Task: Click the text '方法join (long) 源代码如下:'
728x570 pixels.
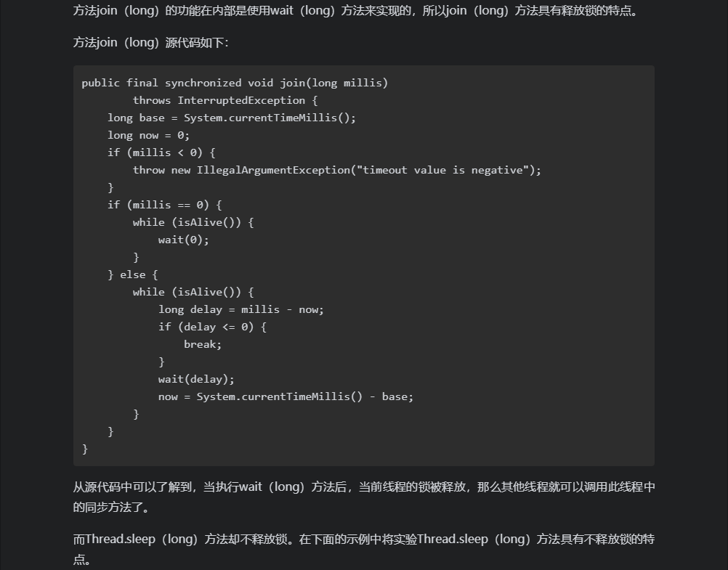Action: (150, 43)
